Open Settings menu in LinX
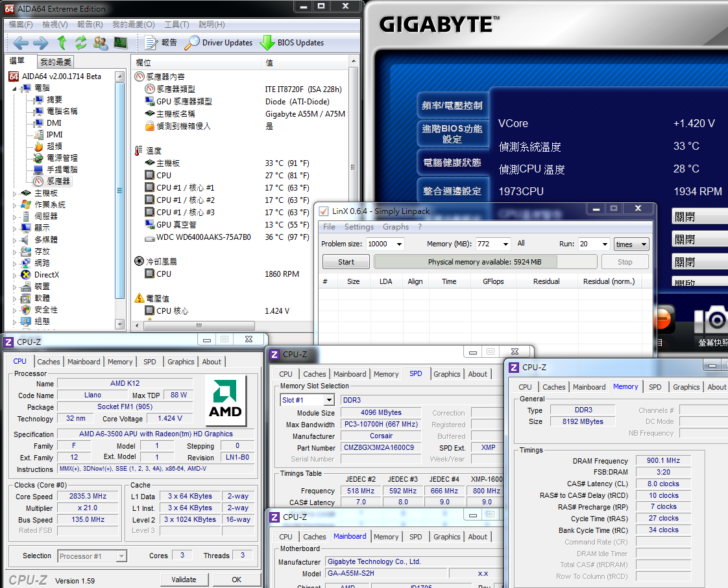This screenshot has width=728, height=588. (359, 227)
